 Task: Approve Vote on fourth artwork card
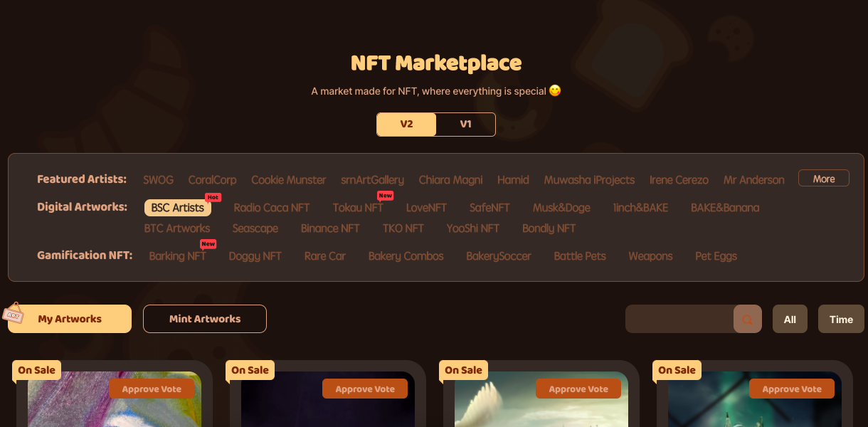[x=792, y=389]
